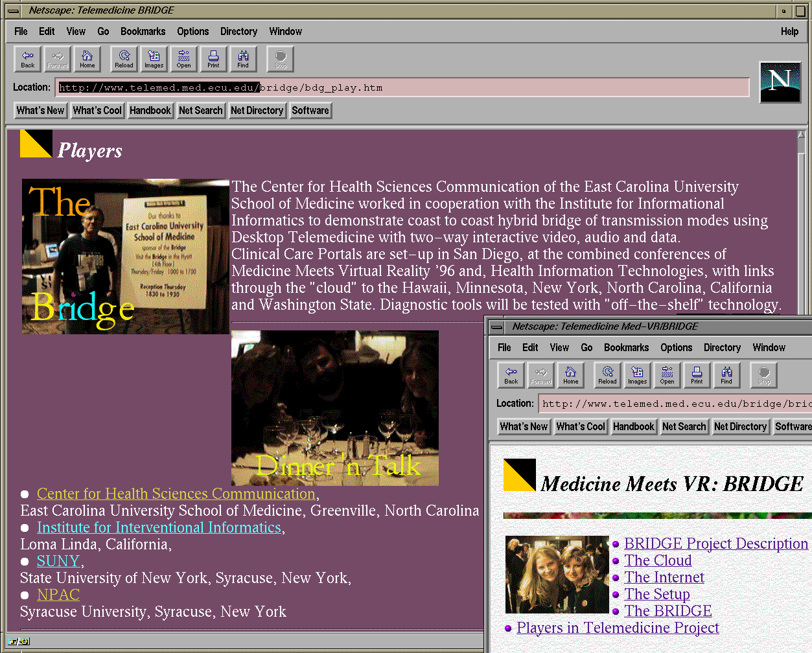This screenshot has height=653, width=812.
Task: Click Open button in Med-VR/BRIDGE window
Action: [x=667, y=375]
